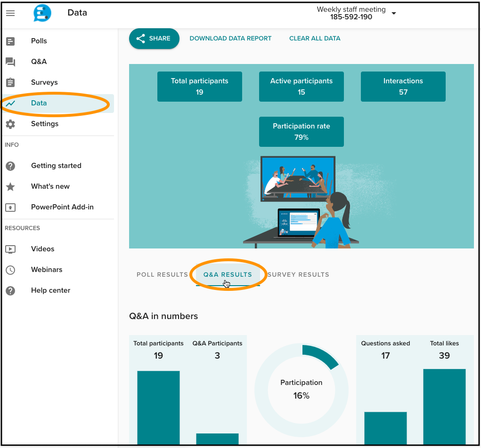
Task: Switch to the Poll Results tab
Action: coord(162,274)
